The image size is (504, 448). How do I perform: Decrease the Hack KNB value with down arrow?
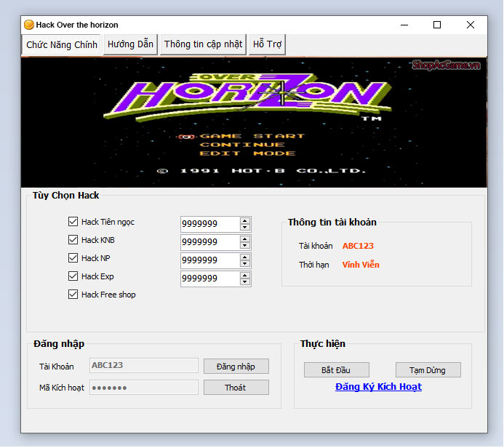pyautogui.click(x=245, y=246)
